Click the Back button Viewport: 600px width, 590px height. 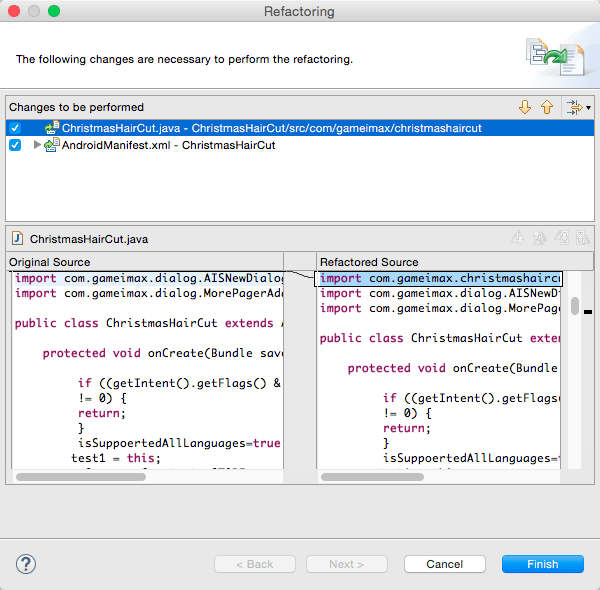[255, 564]
